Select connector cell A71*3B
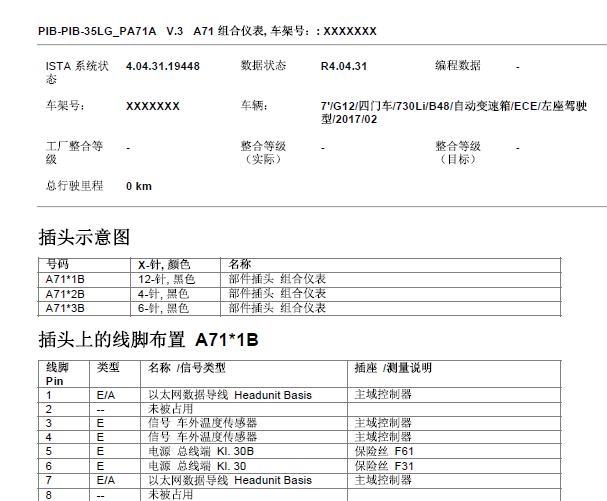 pyautogui.click(x=65, y=308)
